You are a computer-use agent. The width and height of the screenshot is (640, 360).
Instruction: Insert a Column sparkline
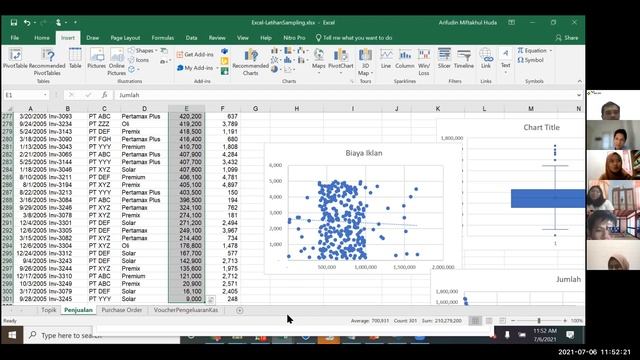[404, 58]
